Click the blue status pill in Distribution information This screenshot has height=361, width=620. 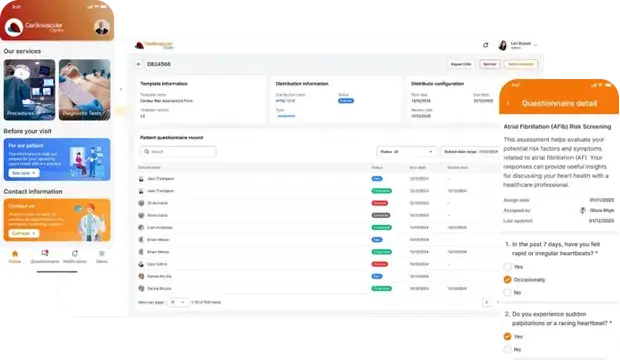pos(346,101)
